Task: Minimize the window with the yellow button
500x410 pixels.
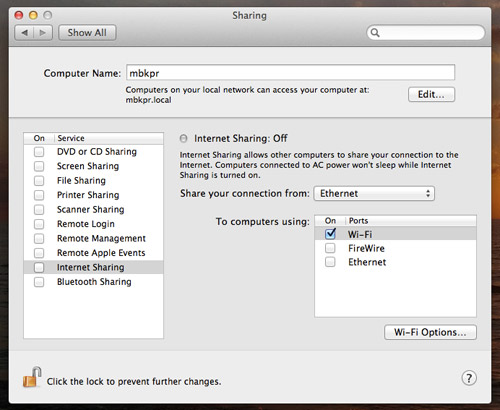Action: 33,15
